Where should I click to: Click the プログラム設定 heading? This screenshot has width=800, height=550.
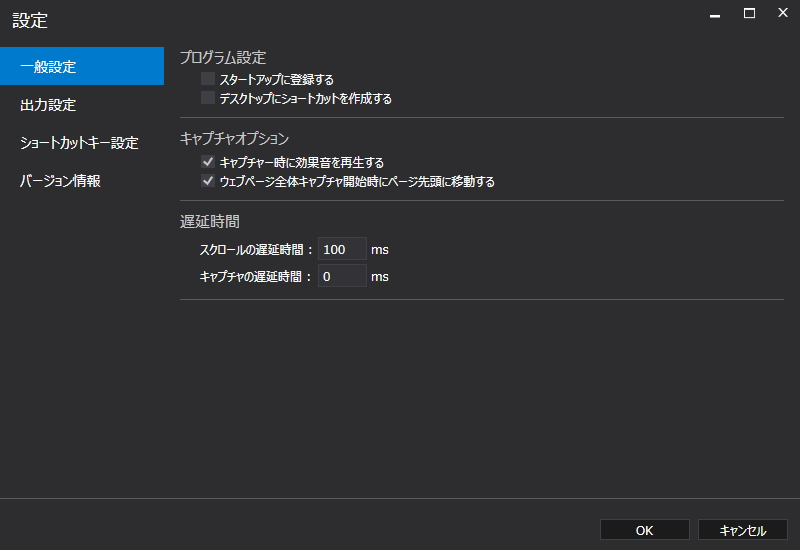(223, 57)
